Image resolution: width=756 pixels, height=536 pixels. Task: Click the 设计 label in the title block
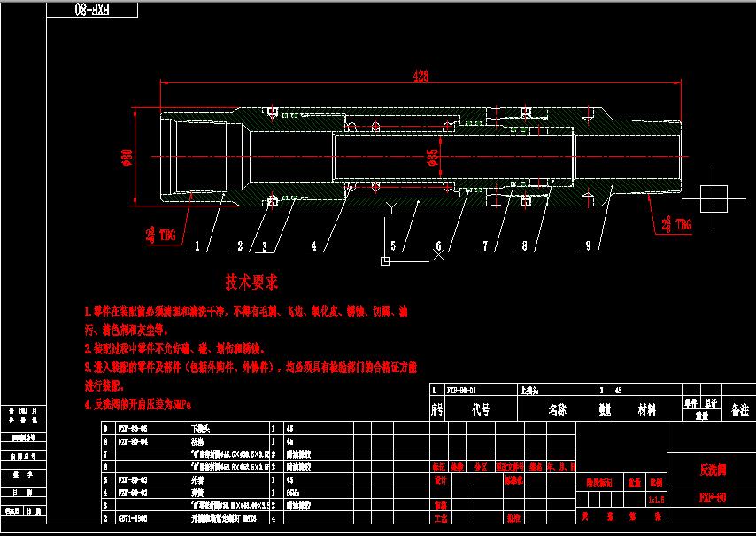[x=440, y=480]
